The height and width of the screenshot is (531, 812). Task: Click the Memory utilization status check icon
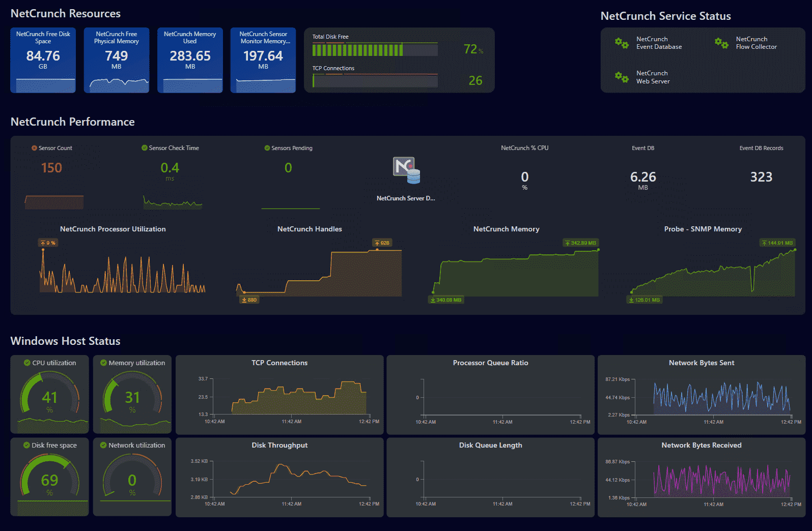[103, 363]
